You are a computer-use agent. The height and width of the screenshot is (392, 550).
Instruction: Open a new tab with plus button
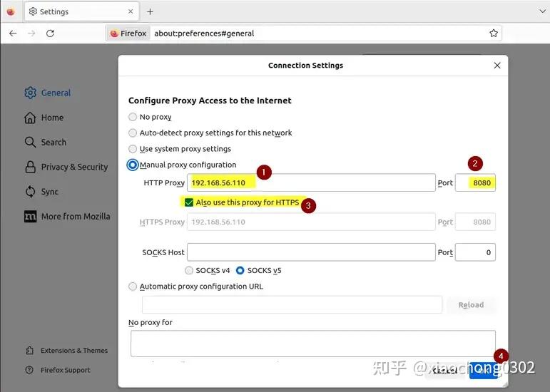click(150, 11)
